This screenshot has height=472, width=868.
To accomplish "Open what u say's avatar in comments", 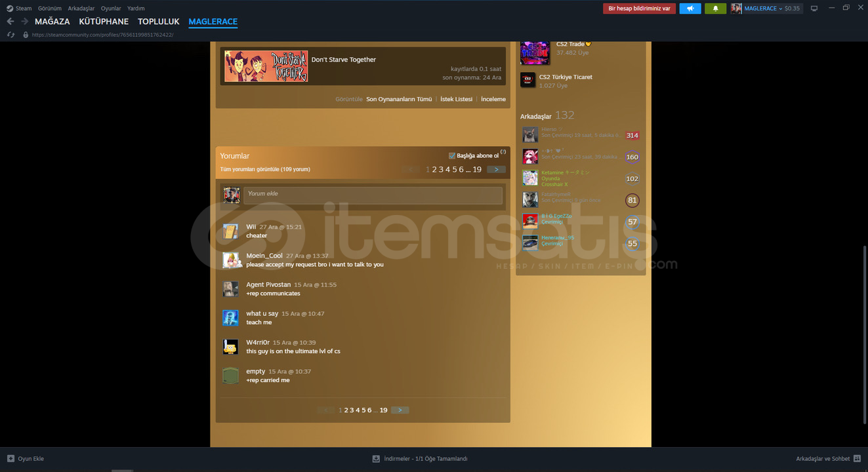I will [230, 318].
